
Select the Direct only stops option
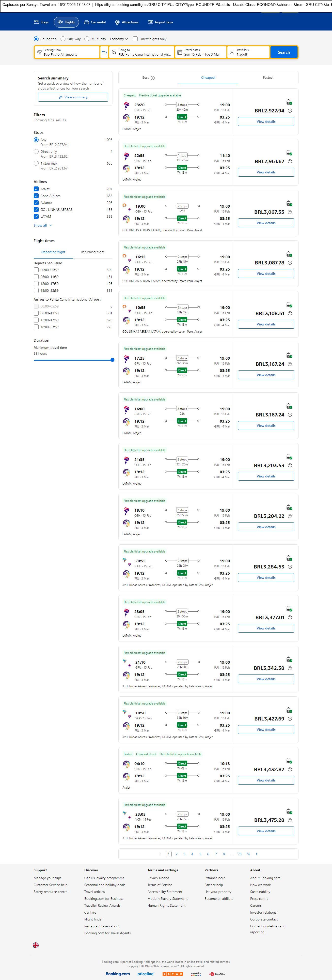coord(36,152)
